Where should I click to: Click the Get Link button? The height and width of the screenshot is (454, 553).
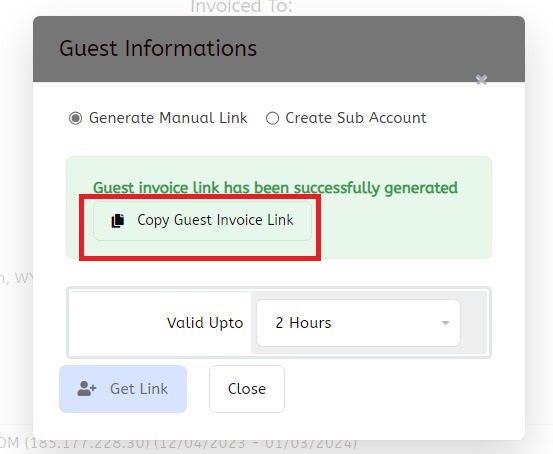coord(123,389)
